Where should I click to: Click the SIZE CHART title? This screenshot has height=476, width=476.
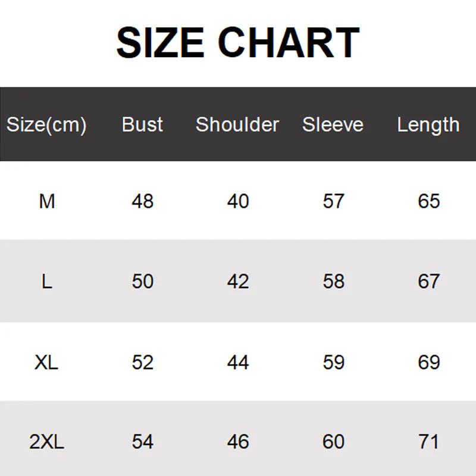coord(237,43)
